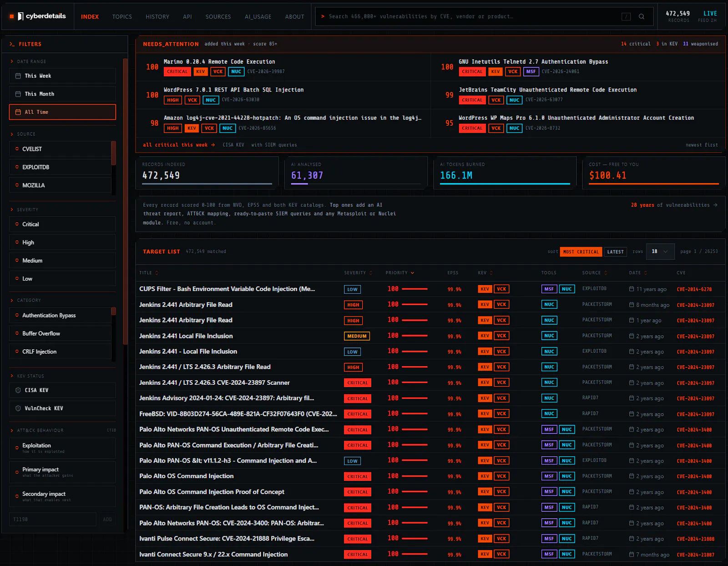
Task: Click sort icon beside KEV column
Action: tap(491, 273)
